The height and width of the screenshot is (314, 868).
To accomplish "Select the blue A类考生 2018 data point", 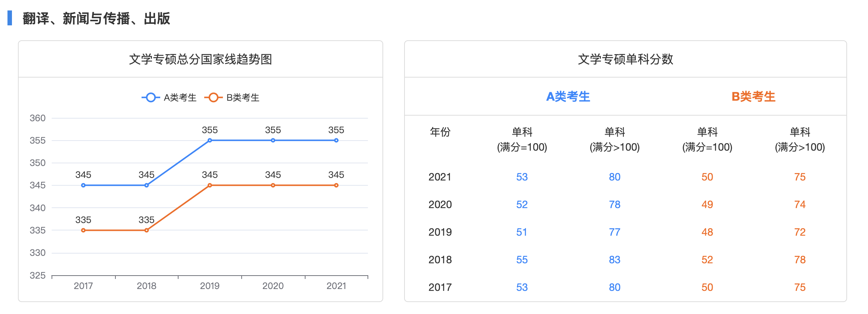I will point(146,185).
